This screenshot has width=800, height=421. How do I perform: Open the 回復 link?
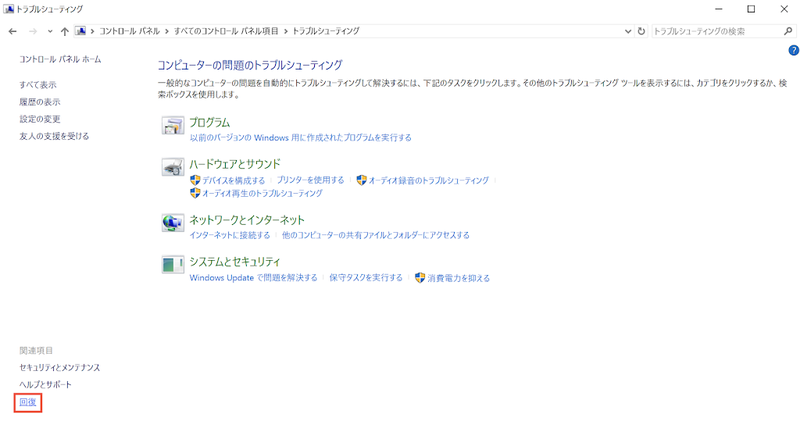click(x=27, y=402)
